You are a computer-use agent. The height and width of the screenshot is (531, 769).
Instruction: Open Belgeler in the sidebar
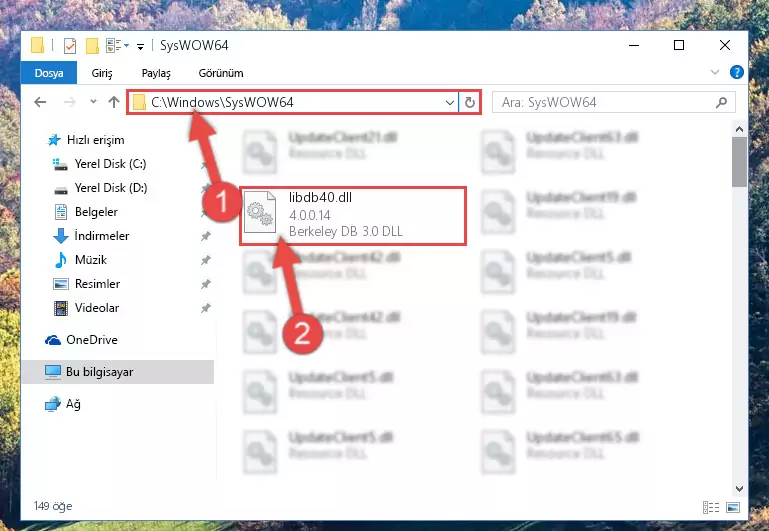click(x=96, y=212)
